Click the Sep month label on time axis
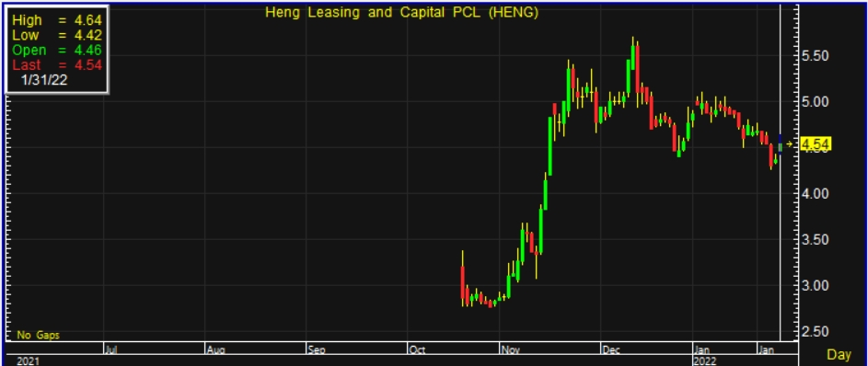The height and width of the screenshot is (366, 868). coord(316,349)
